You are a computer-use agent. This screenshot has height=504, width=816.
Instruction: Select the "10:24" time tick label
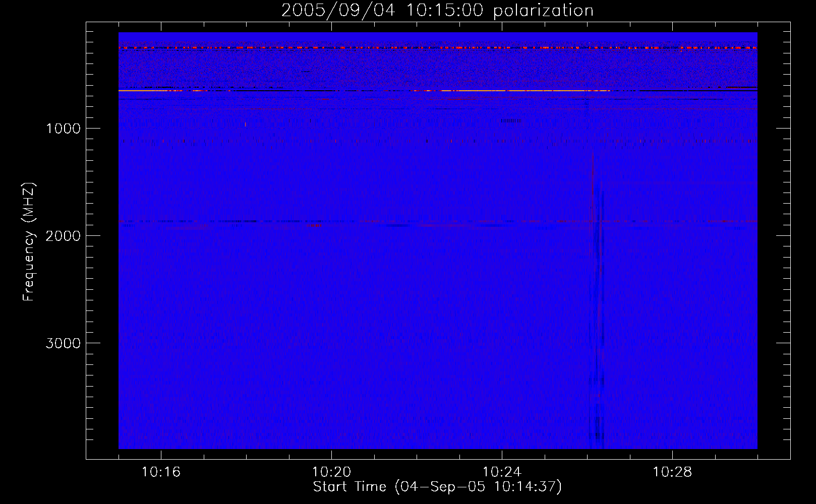(502, 472)
